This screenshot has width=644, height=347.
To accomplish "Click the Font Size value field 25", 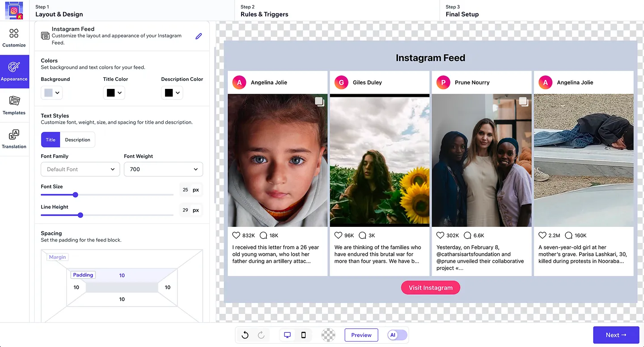I will click(x=185, y=190).
